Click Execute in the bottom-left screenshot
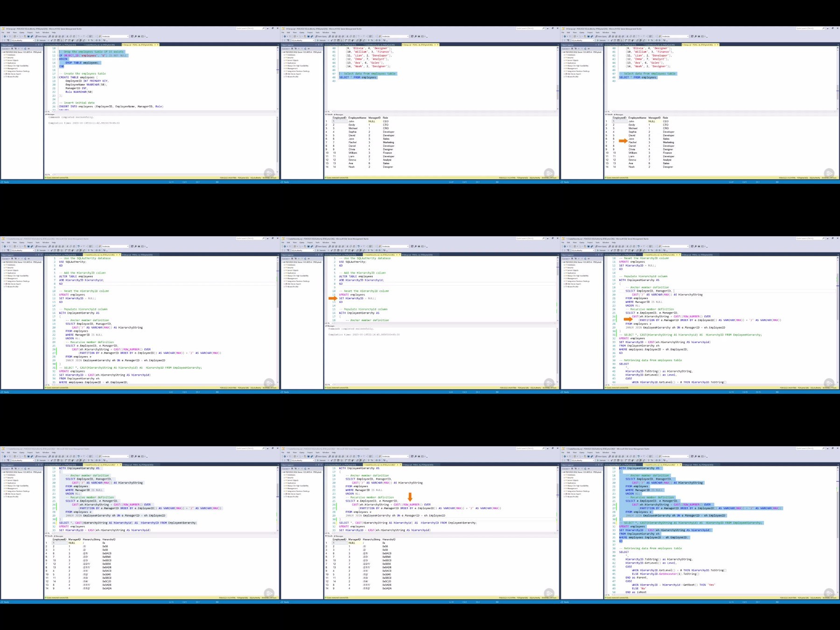 pyautogui.click(x=42, y=460)
